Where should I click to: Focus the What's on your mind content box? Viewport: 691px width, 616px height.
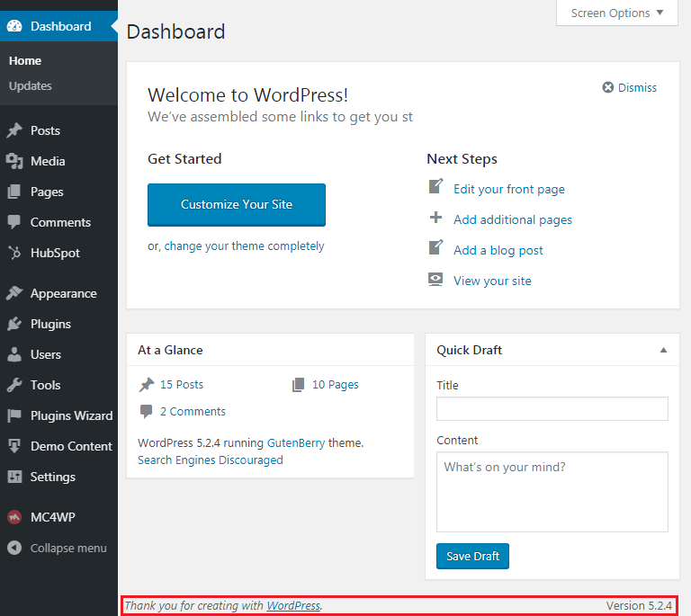[x=552, y=492]
